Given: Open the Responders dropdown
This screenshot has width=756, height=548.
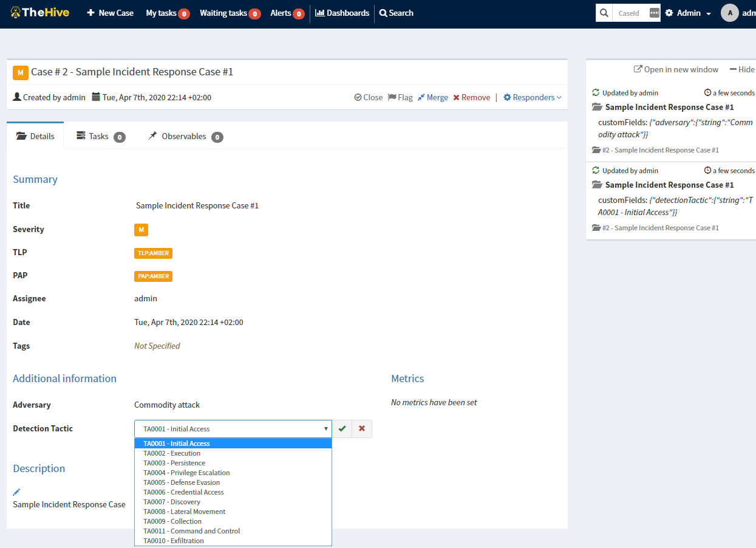Looking at the screenshot, I should tap(531, 97).
